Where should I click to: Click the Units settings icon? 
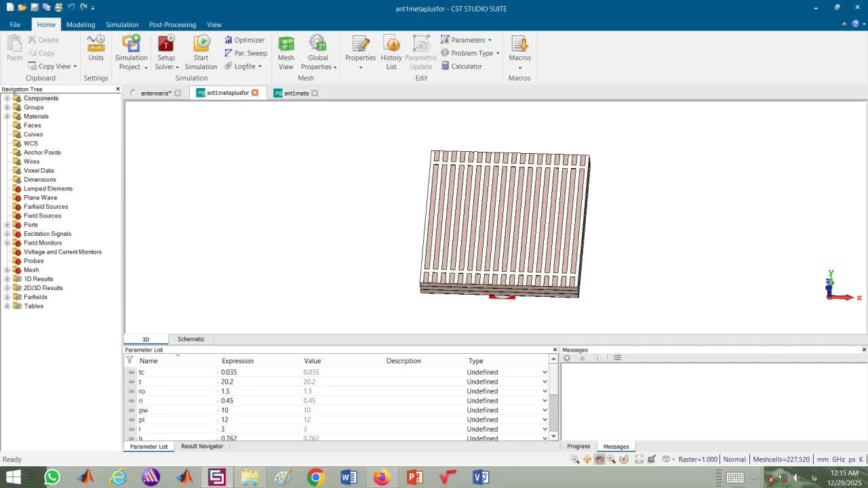[96, 44]
